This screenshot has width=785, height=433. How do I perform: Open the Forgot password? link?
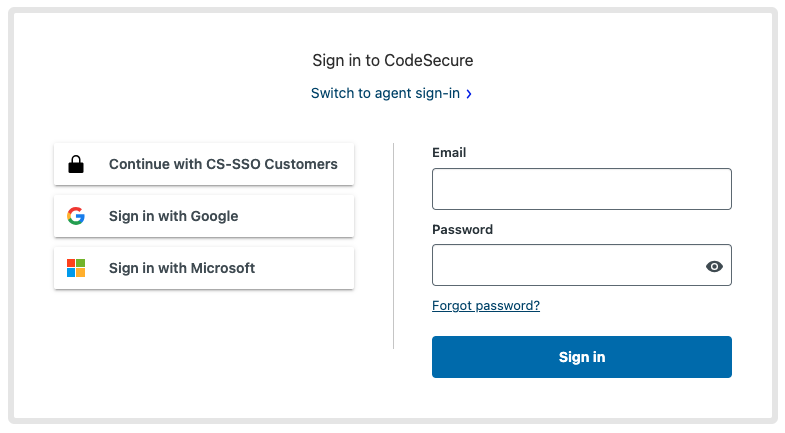pyautogui.click(x=486, y=305)
